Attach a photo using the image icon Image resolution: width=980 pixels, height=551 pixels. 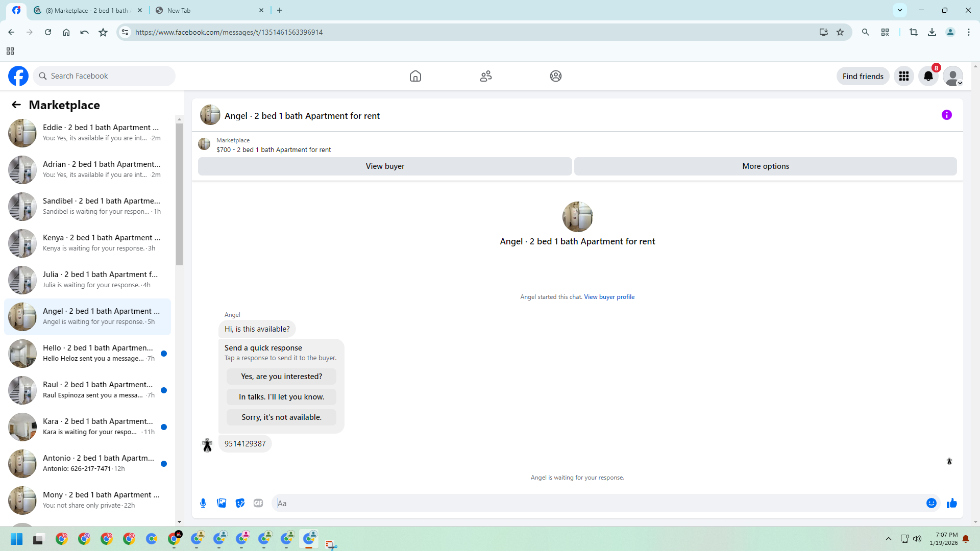pos(222,503)
